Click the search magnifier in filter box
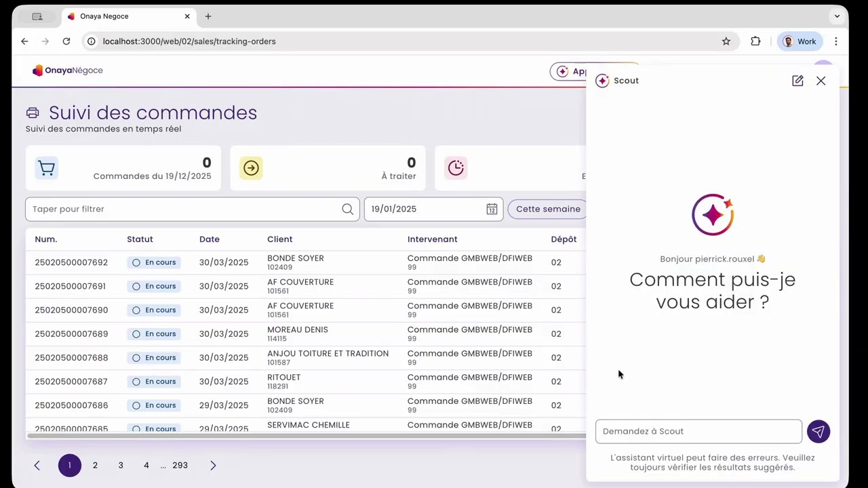This screenshot has width=868, height=488. [347, 209]
